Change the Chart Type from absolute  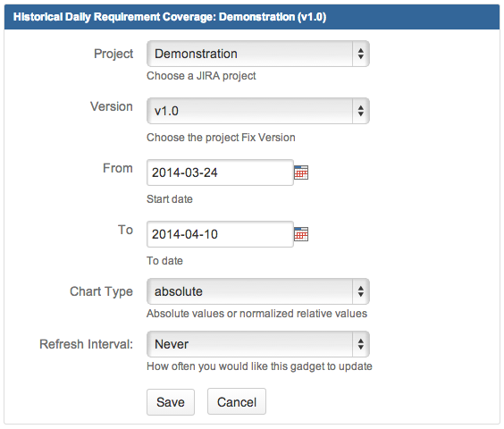pyautogui.click(x=257, y=291)
